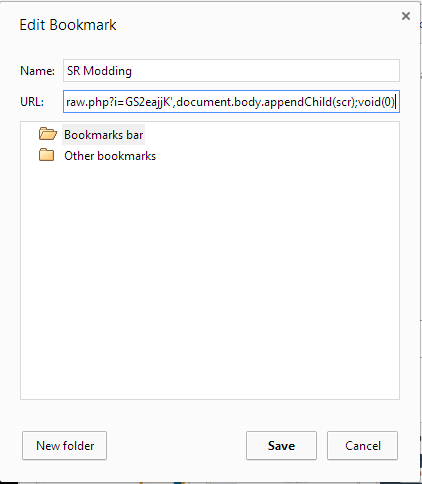Click raw.php text in the URL field
422x484 pixels.
(x=88, y=102)
